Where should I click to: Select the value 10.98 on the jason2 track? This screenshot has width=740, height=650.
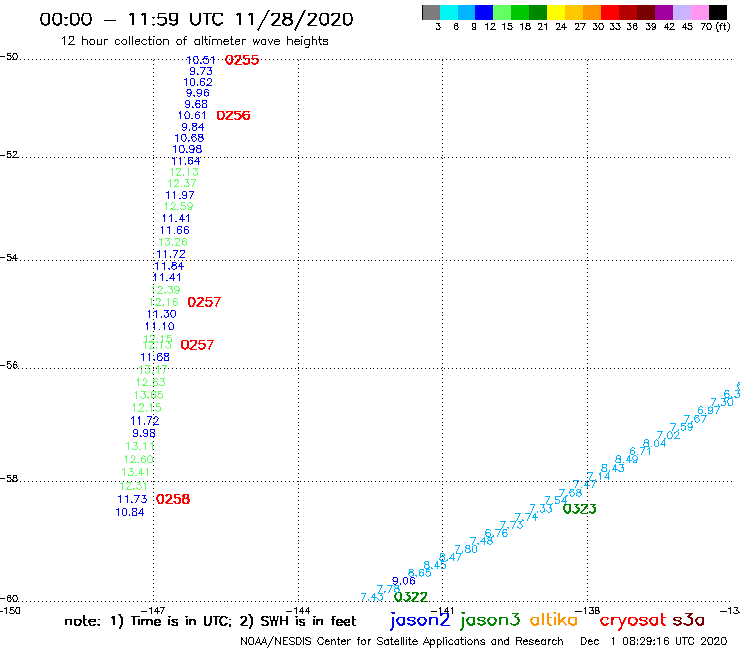coord(187,149)
